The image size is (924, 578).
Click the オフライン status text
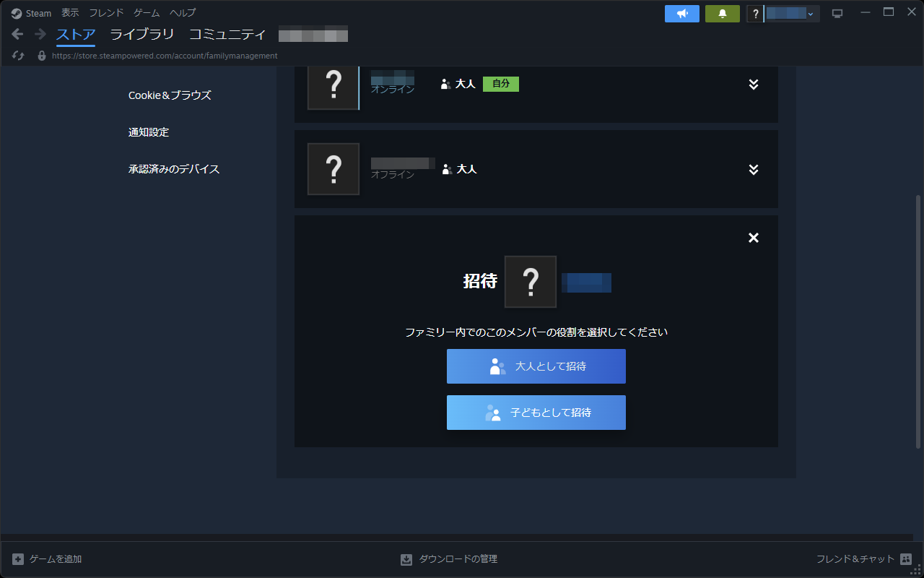pyautogui.click(x=393, y=175)
